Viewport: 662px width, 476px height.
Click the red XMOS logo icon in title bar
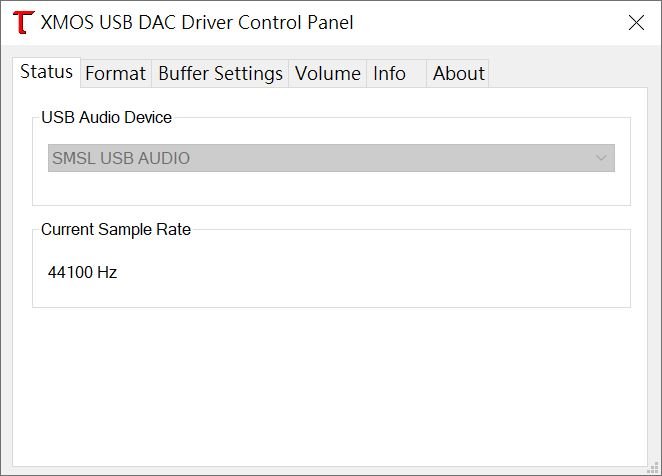23,23
